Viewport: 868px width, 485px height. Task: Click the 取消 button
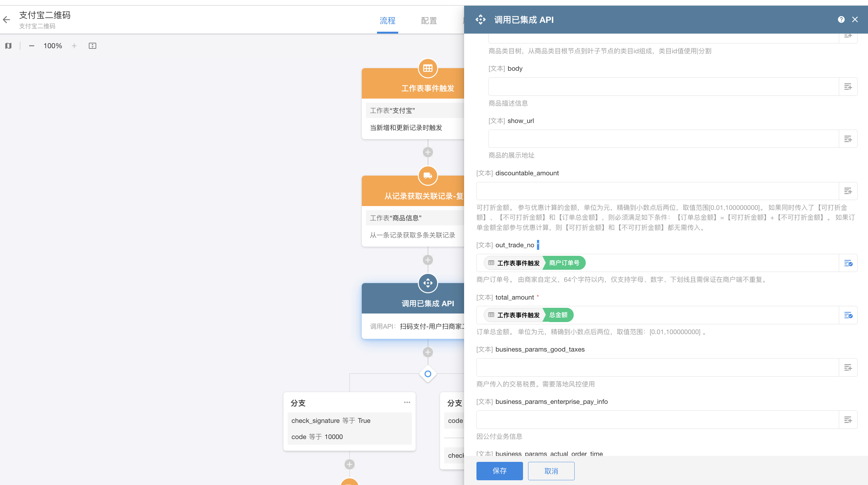tap(551, 471)
